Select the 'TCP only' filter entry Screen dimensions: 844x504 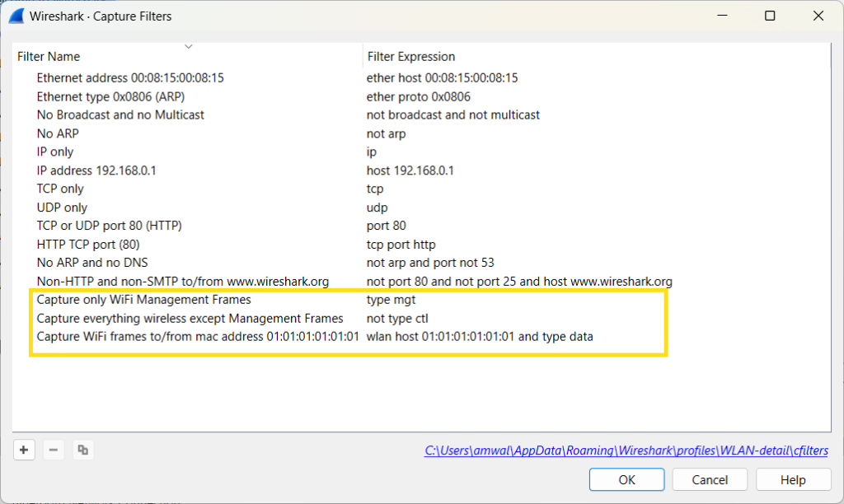[60, 189]
